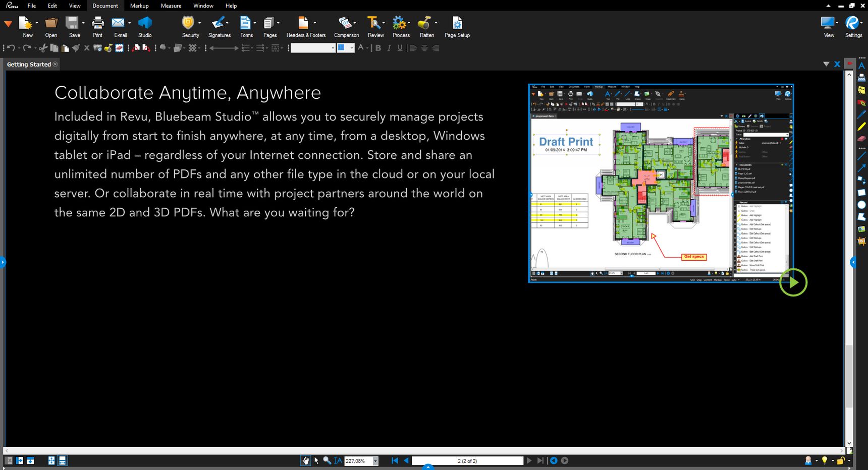Image resolution: width=868 pixels, height=470 pixels.
Task: Select the Ellipse shape tool
Action: coord(862,205)
